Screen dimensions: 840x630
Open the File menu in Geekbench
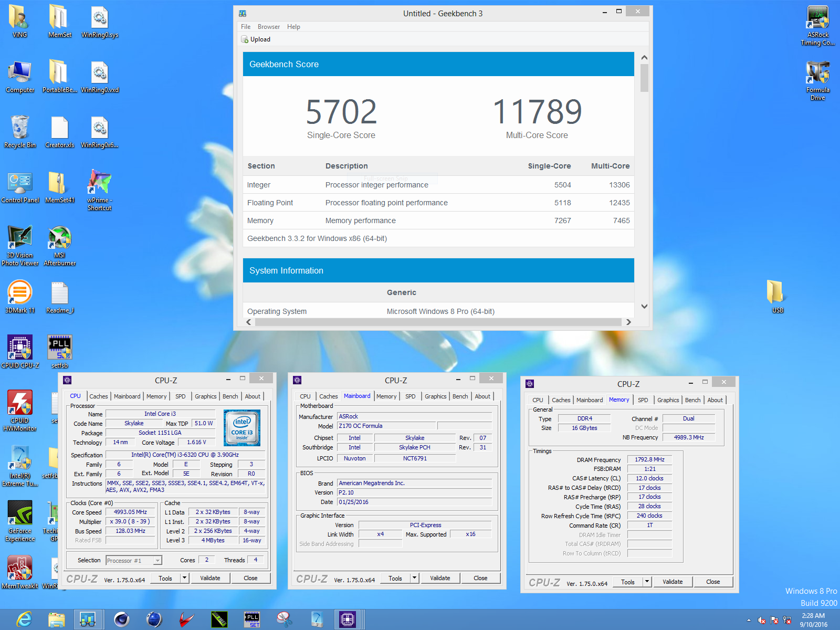(246, 27)
